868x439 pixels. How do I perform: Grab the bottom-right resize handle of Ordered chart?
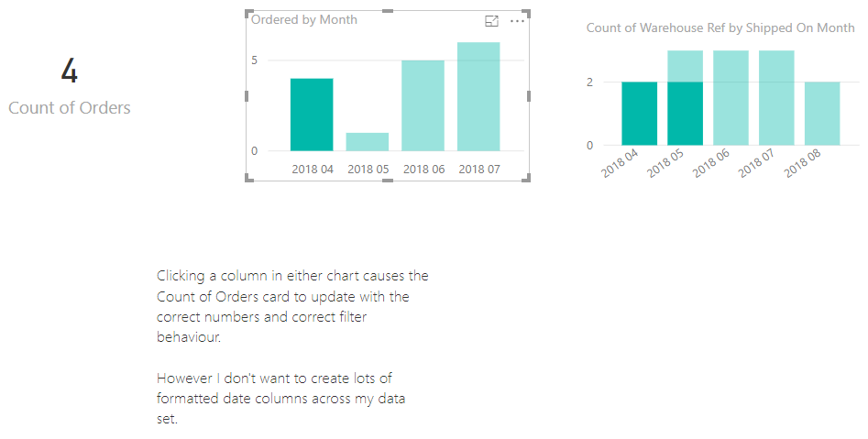point(527,180)
